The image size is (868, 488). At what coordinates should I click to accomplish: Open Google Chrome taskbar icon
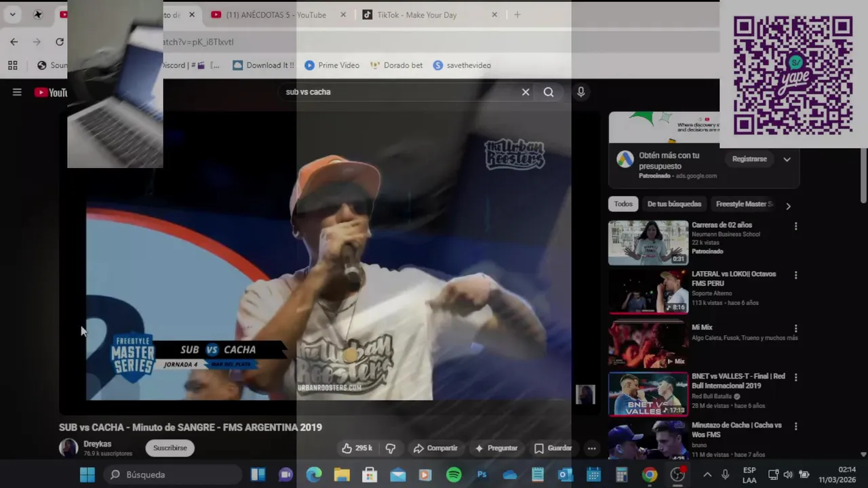pyautogui.click(x=650, y=474)
